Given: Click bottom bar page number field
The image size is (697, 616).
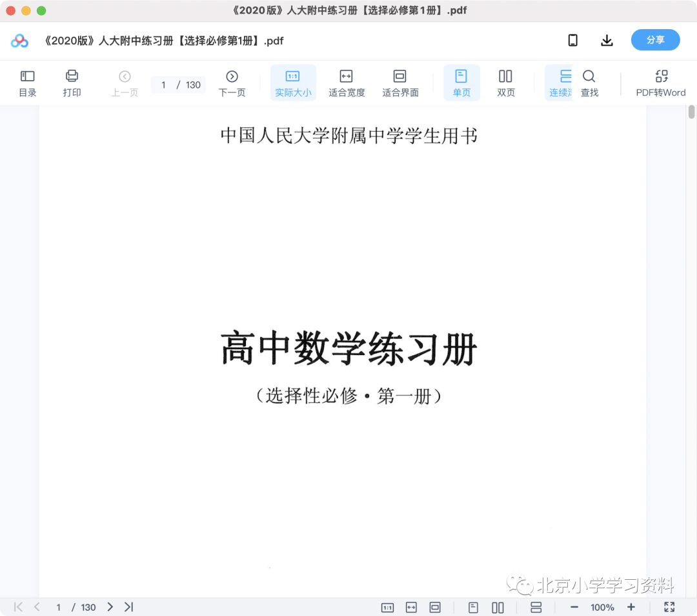Looking at the screenshot, I should coord(58,607).
